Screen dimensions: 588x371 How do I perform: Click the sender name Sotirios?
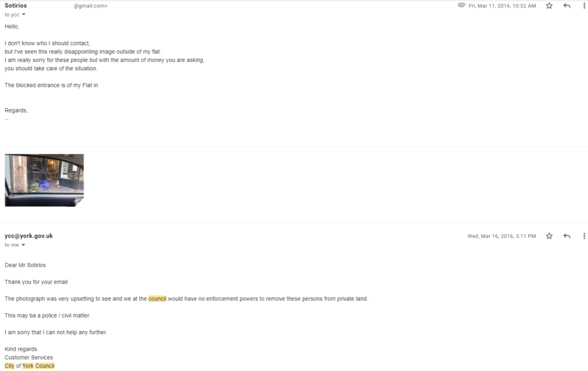(x=16, y=6)
